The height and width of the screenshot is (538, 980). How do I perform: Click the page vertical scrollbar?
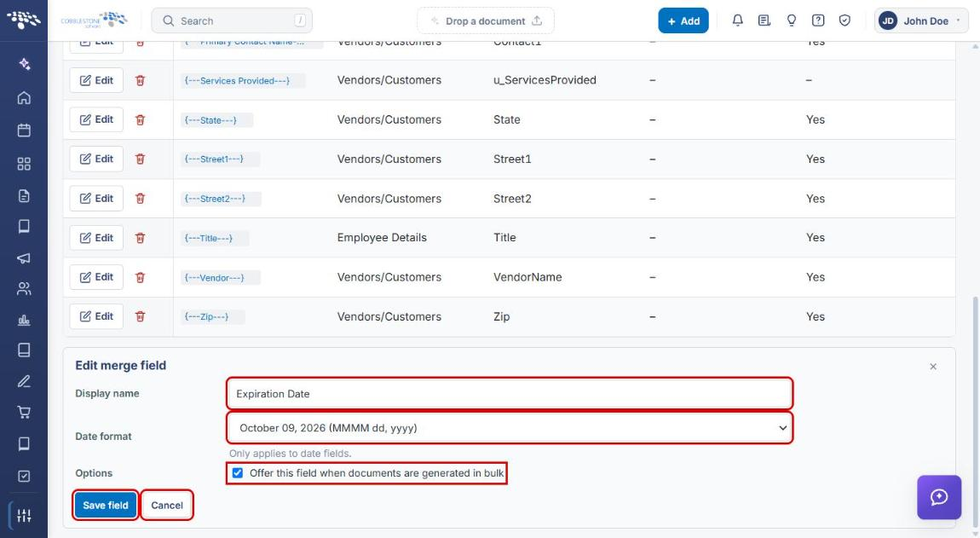[975, 410]
